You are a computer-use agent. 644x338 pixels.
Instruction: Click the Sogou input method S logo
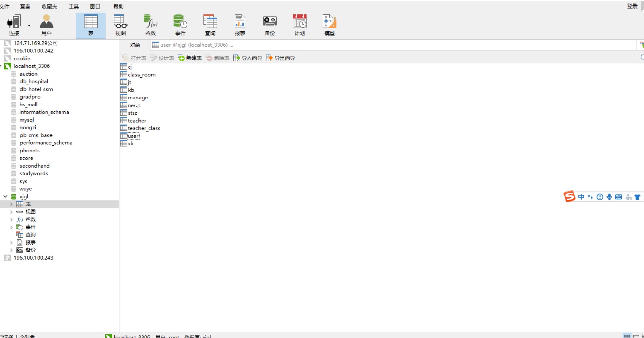point(569,197)
